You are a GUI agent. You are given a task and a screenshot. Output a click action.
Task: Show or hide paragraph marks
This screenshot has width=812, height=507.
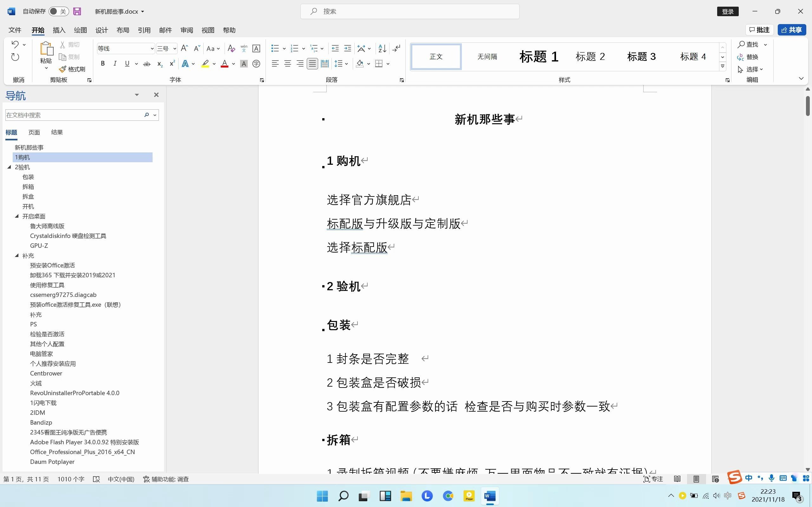click(x=396, y=48)
